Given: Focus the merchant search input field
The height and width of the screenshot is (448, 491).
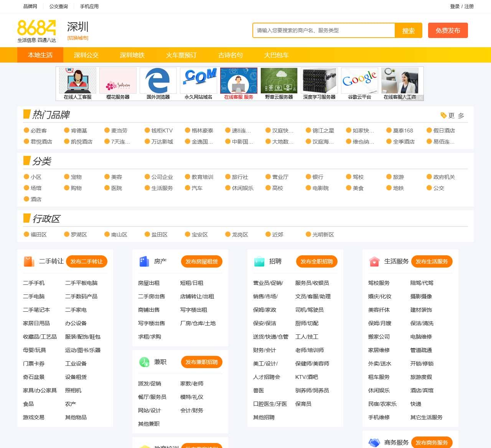Looking at the screenshot, I should coord(324,30).
